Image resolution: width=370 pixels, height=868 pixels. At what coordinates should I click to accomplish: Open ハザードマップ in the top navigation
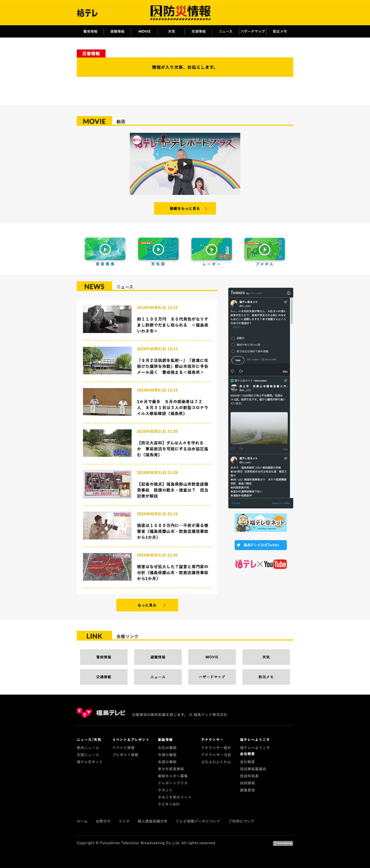pos(253,31)
